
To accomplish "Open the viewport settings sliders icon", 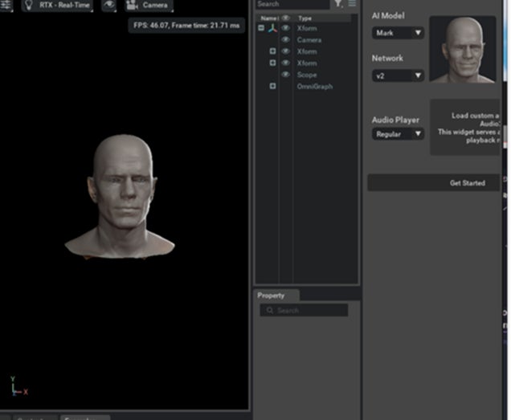I will coord(6,5).
